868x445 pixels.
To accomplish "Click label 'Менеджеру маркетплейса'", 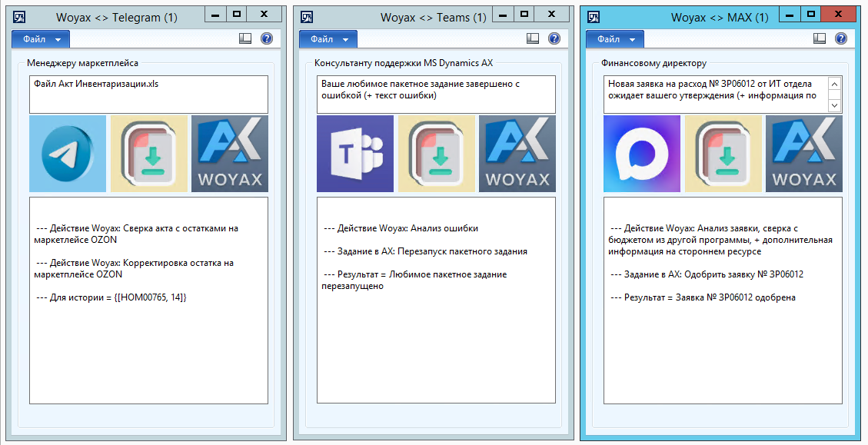I will (x=82, y=63).
